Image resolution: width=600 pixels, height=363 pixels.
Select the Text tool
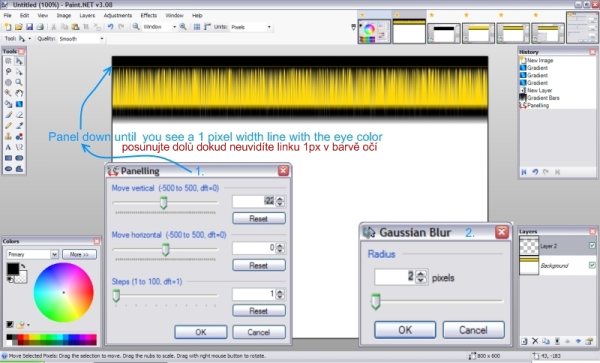tap(8, 147)
